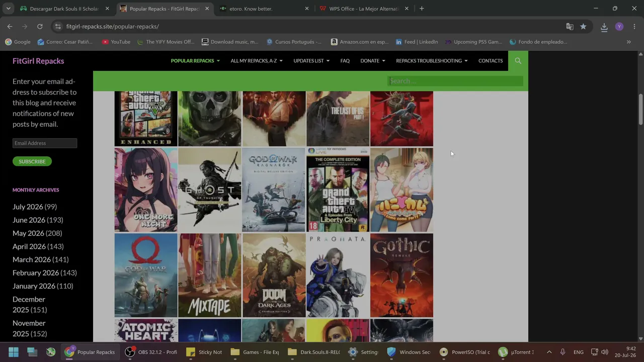Open the FAQ menu item
The width and height of the screenshot is (644, 362).
(345, 61)
